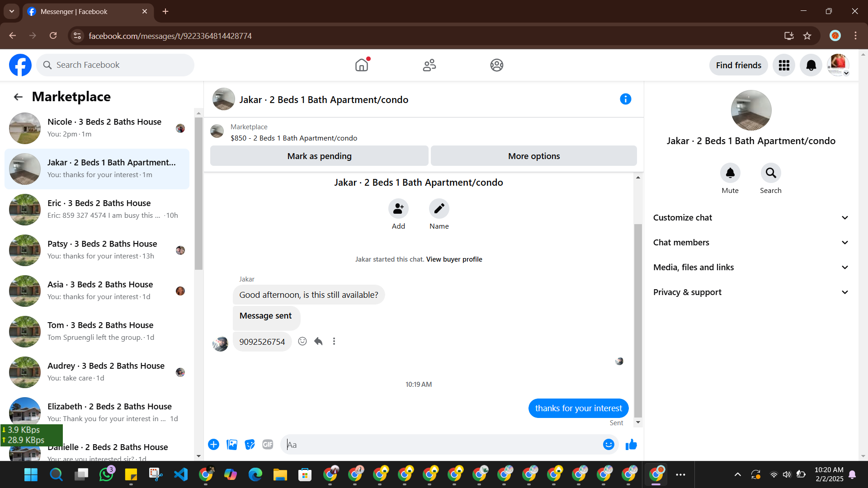Open WhatsApp from the Windows taskbar

point(106,474)
